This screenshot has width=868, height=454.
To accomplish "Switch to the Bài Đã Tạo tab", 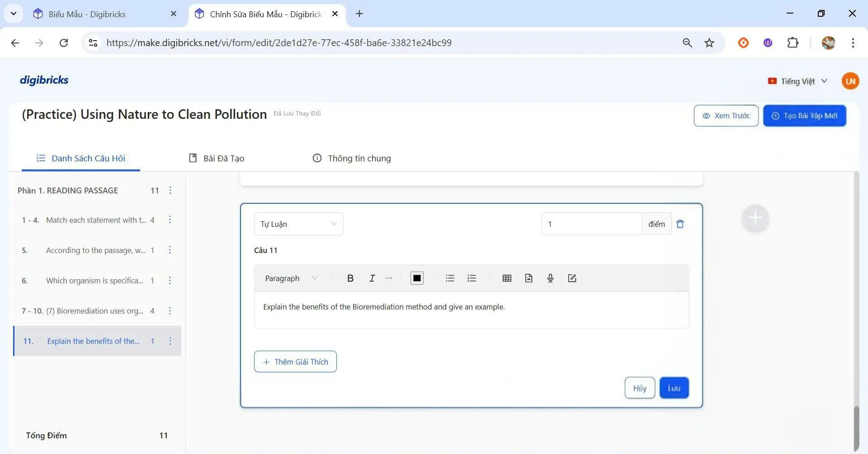I will click(217, 159).
